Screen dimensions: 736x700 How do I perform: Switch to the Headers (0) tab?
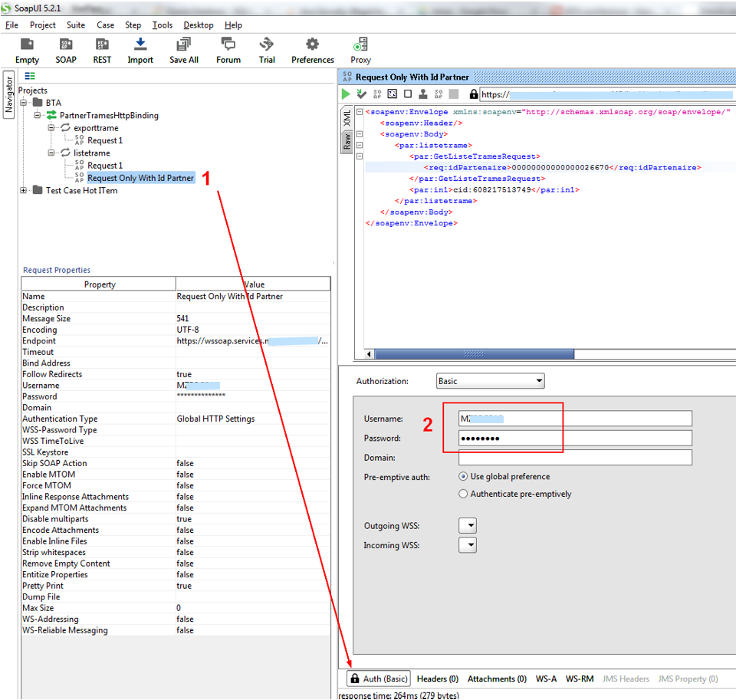(x=437, y=679)
